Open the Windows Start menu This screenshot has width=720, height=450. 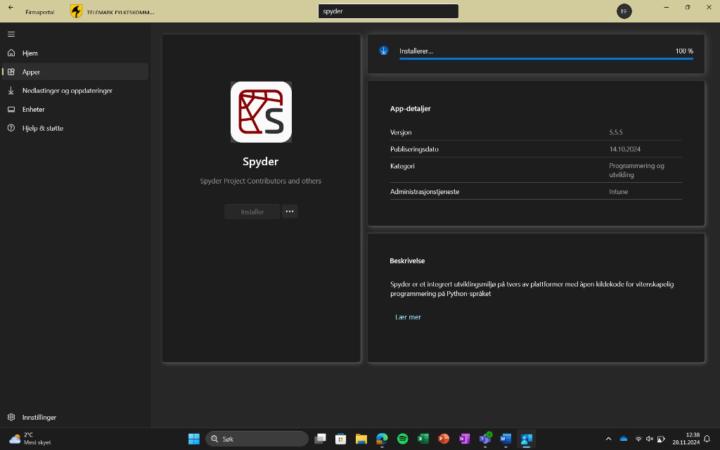[193, 439]
